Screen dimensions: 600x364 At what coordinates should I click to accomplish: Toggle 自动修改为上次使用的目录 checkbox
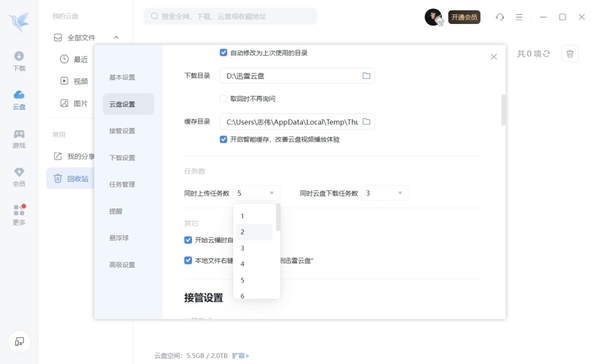[223, 52]
